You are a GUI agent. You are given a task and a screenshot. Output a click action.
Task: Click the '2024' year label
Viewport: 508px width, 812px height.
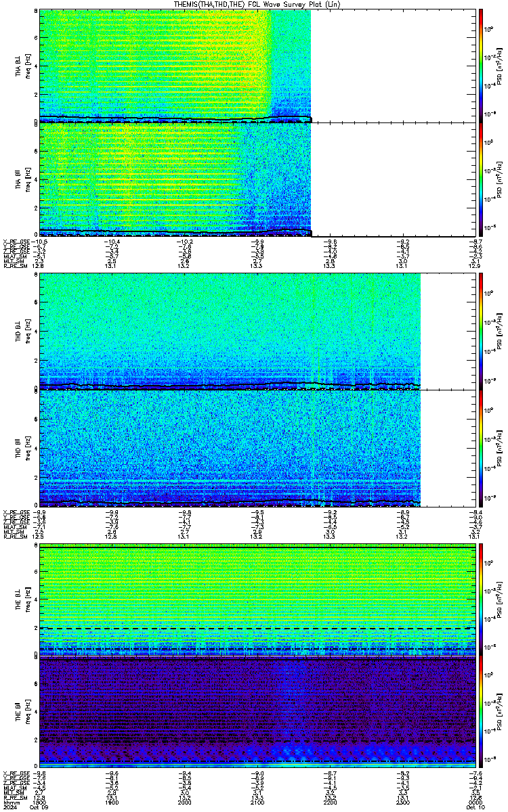pos(9,808)
